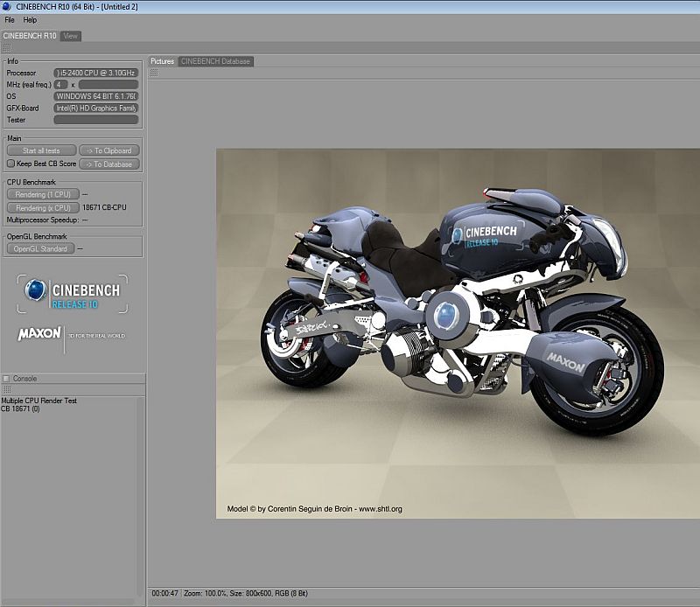Image resolution: width=700 pixels, height=607 pixels.
Task: Click the grip handle under Pictures tab
Action: coord(155,73)
